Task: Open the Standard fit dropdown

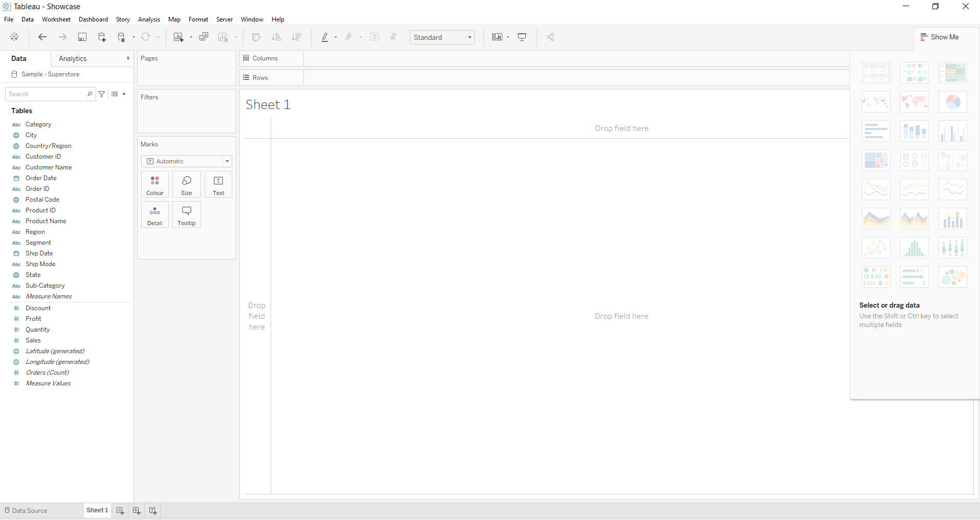Action: click(x=442, y=37)
